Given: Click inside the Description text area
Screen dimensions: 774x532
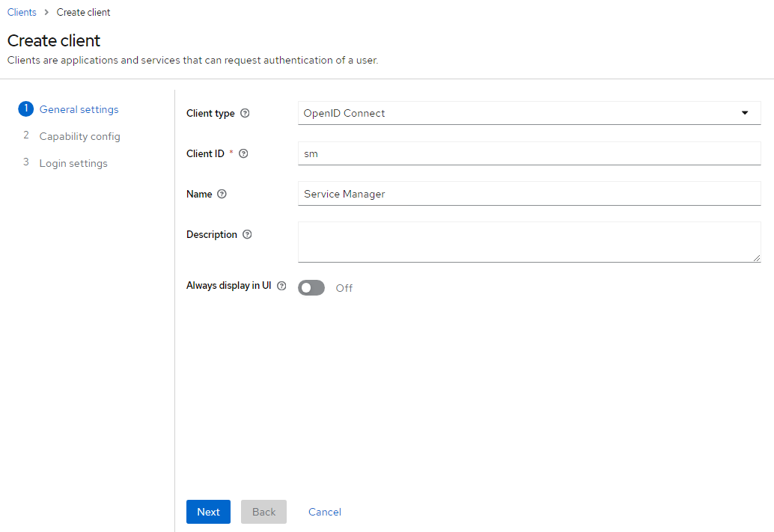Looking at the screenshot, I should 524,241.
